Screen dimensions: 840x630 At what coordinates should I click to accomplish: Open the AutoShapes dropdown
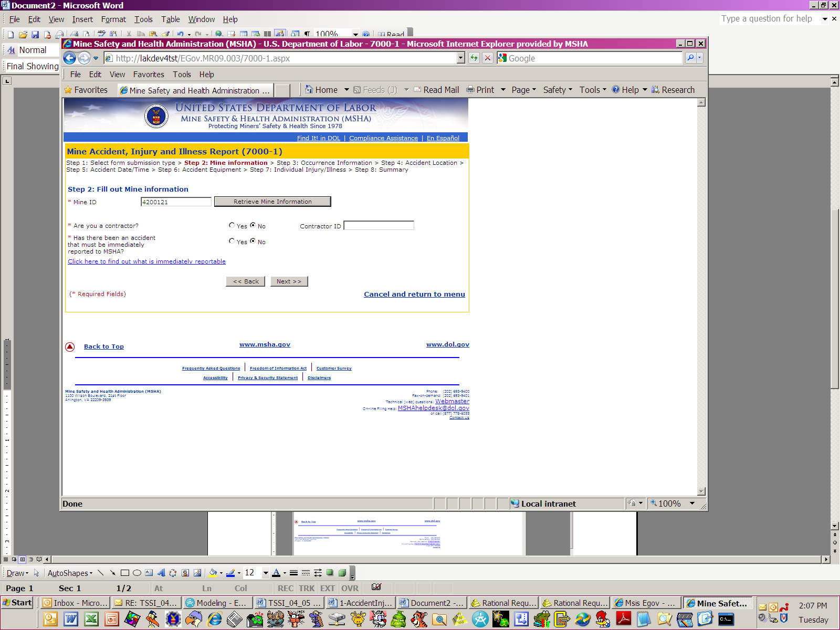[70, 573]
